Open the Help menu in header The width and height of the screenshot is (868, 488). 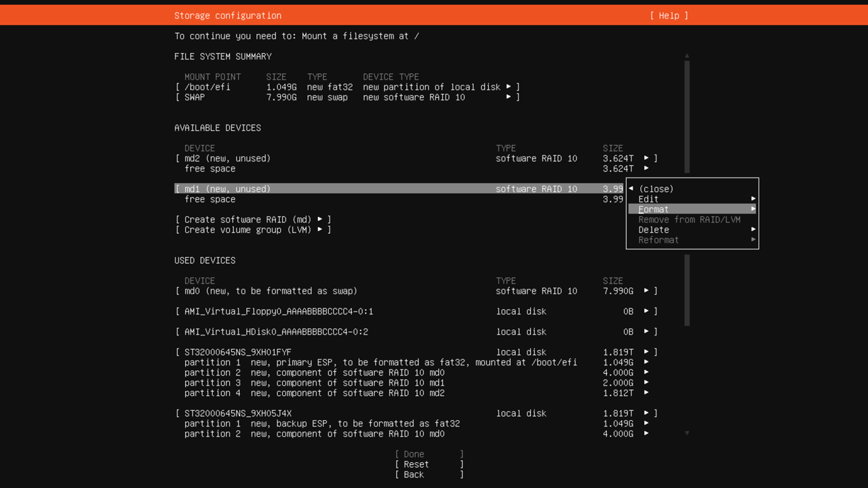point(669,16)
